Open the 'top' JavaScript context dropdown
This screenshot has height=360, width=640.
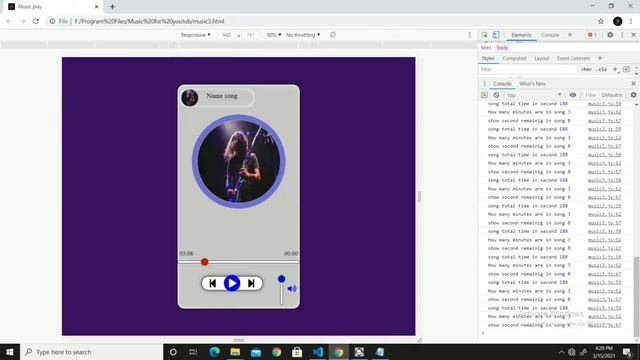[534, 95]
